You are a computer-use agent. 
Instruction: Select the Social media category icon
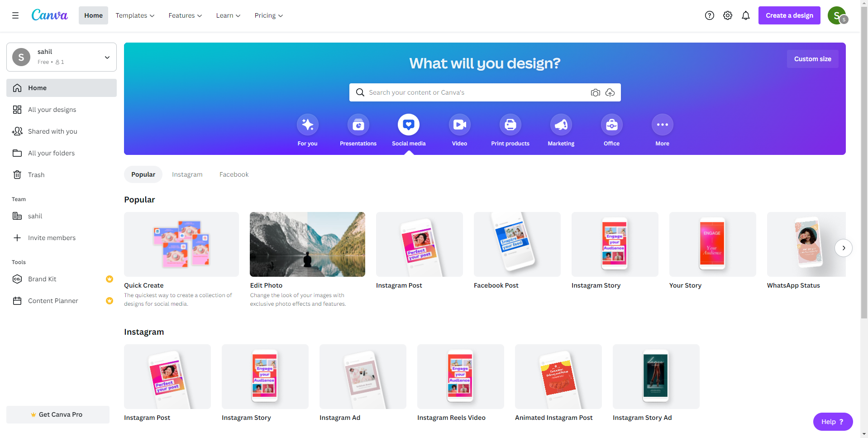coord(409,125)
